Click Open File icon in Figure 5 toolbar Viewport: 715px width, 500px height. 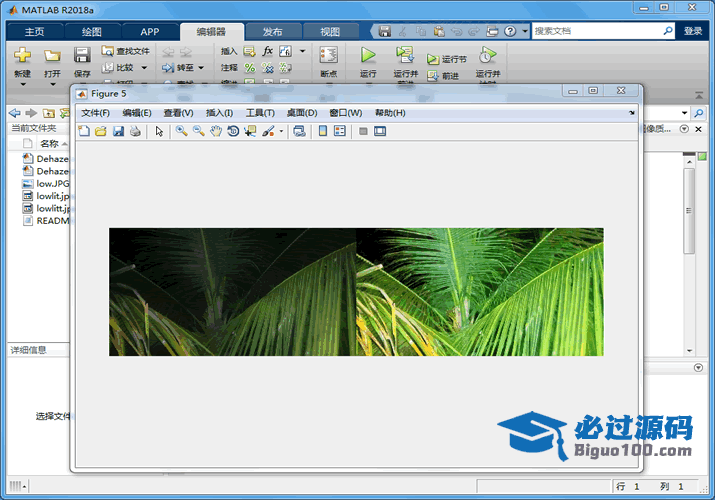[x=100, y=131]
